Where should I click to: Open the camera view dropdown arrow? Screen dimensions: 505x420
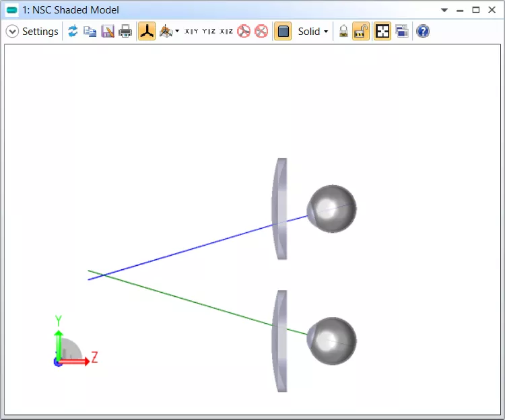[x=177, y=32]
